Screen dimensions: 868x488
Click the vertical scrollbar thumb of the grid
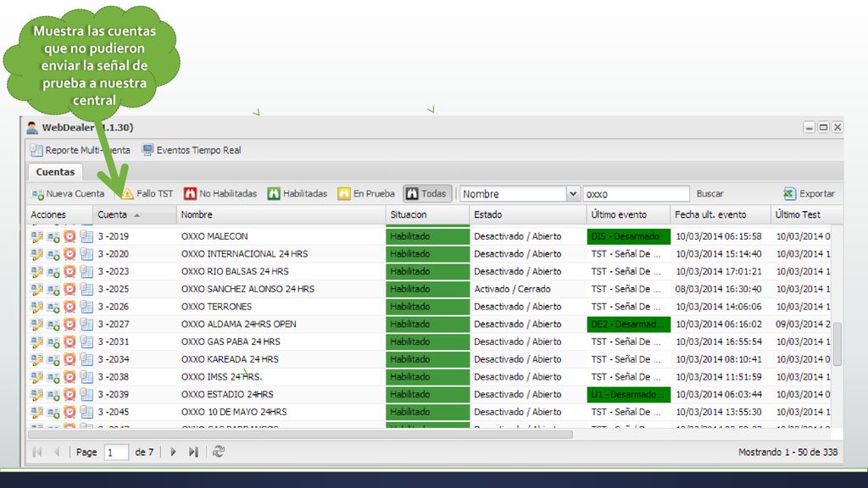tap(837, 344)
